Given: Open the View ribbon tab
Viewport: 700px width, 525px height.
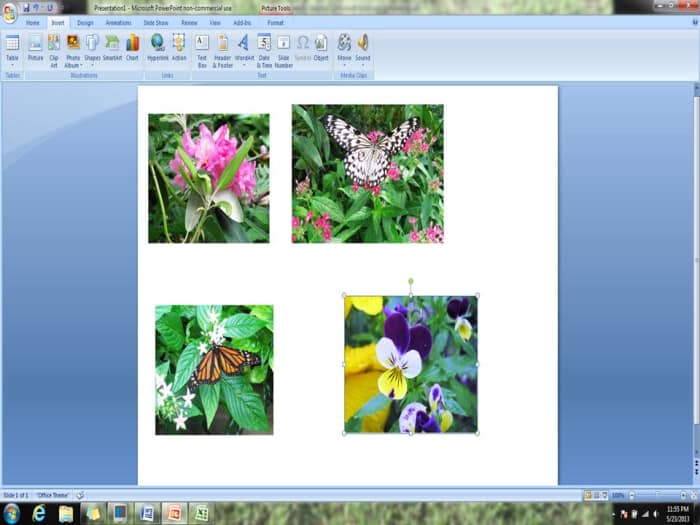Looking at the screenshot, I should click(215, 22).
